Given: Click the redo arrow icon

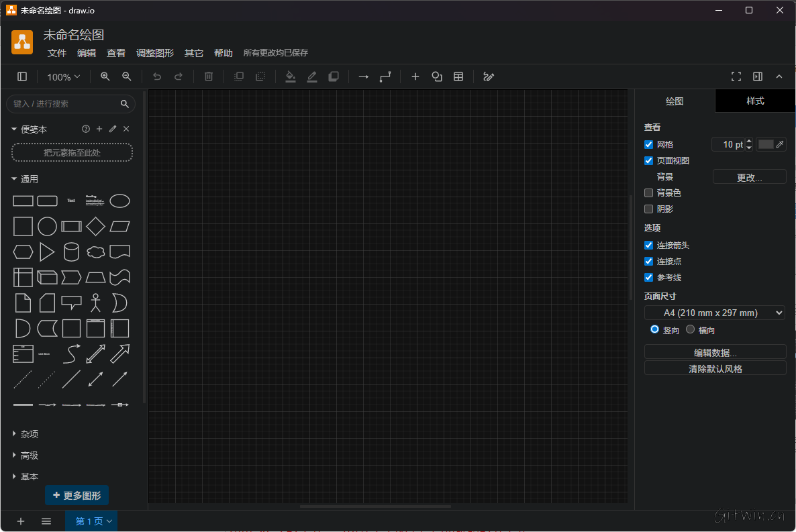Looking at the screenshot, I should click(x=178, y=76).
